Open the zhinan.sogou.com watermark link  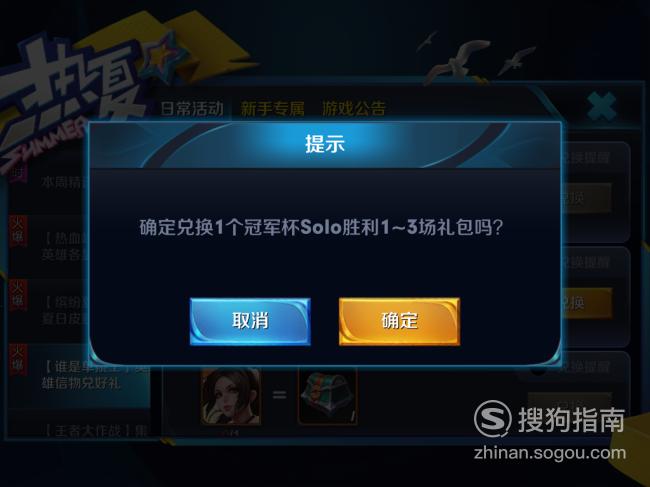point(550,453)
